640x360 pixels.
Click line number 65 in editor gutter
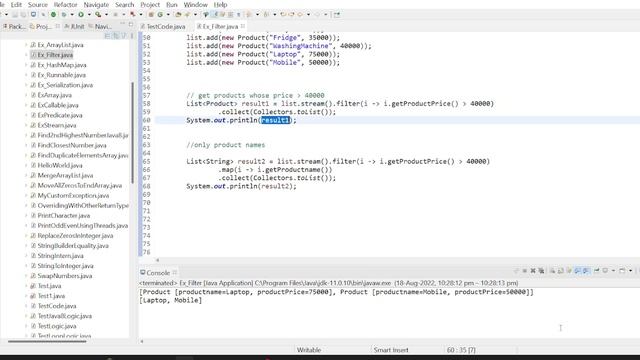pos(147,162)
